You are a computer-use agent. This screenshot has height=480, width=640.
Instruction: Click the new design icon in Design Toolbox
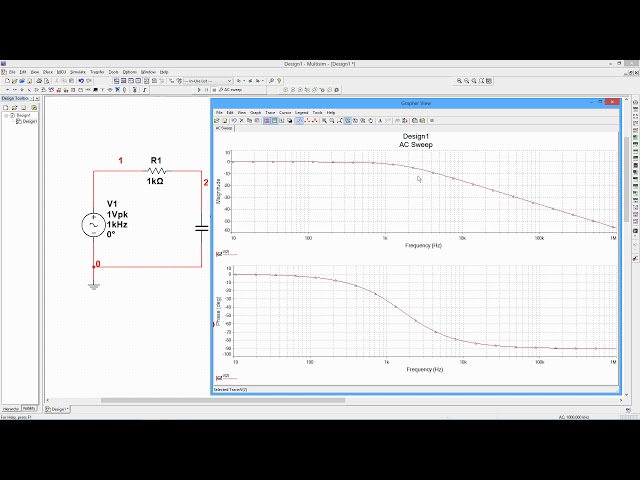pos(6,108)
